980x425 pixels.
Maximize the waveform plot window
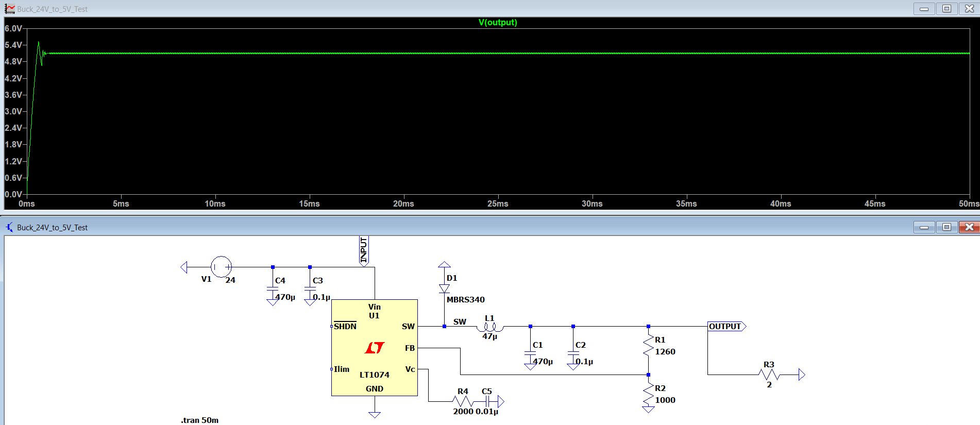click(x=947, y=9)
